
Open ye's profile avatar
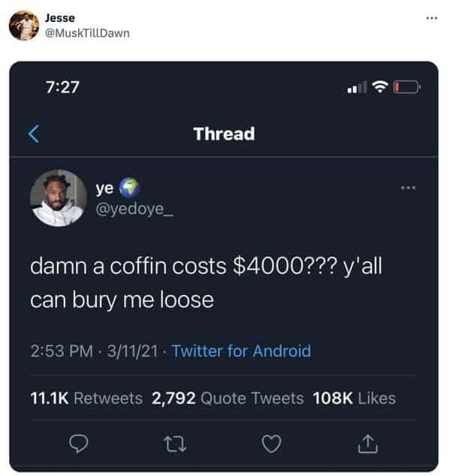[x=59, y=198]
